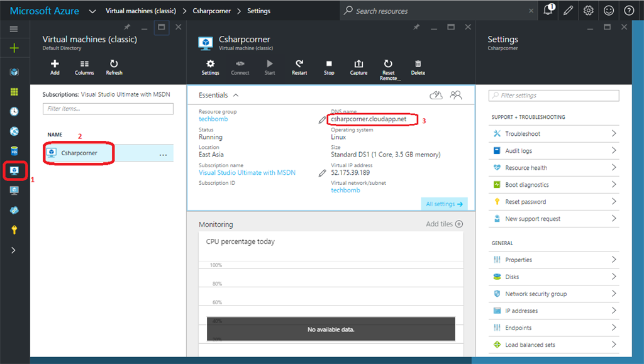Click All settings button
The width and height of the screenshot is (644, 364).
coord(444,204)
